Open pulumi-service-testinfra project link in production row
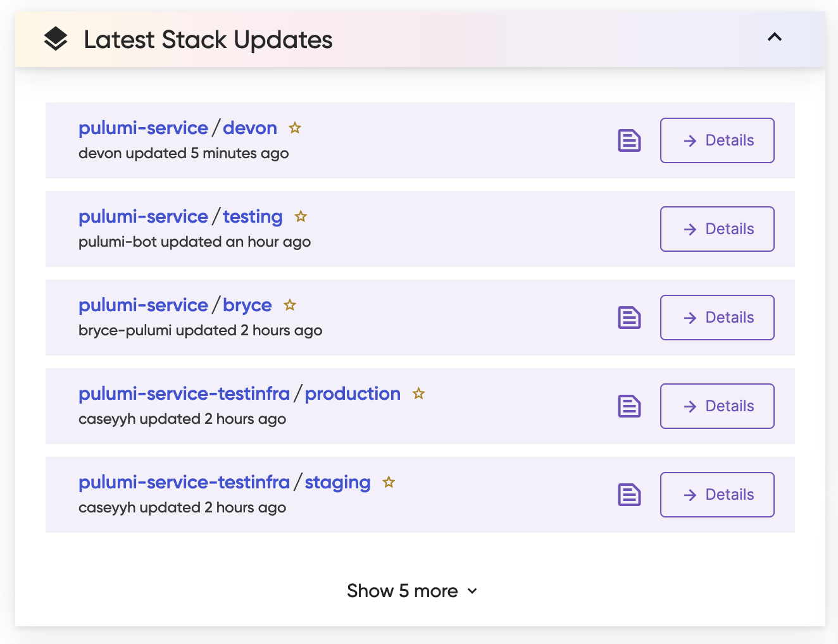The image size is (838, 644). tap(184, 393)
